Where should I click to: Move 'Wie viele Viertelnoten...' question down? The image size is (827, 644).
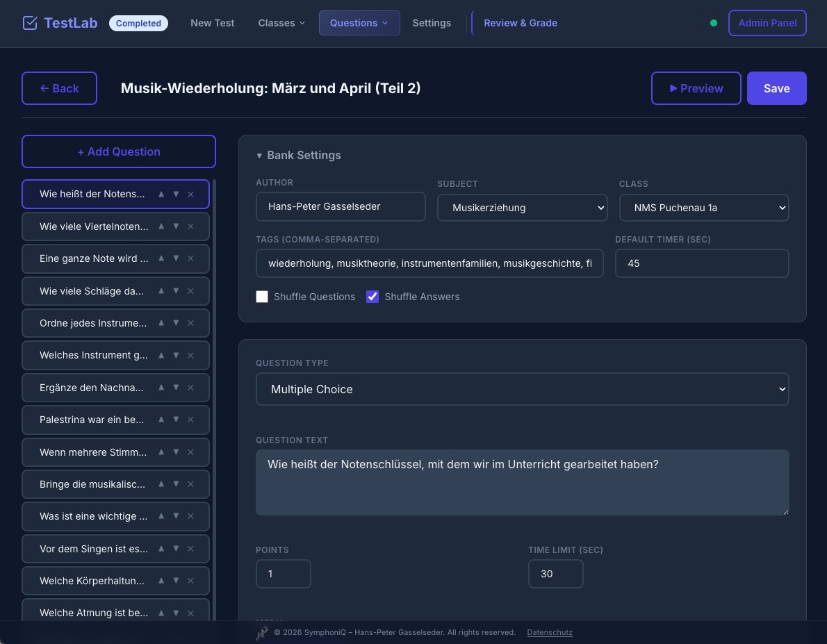click(x=176, y=226)
